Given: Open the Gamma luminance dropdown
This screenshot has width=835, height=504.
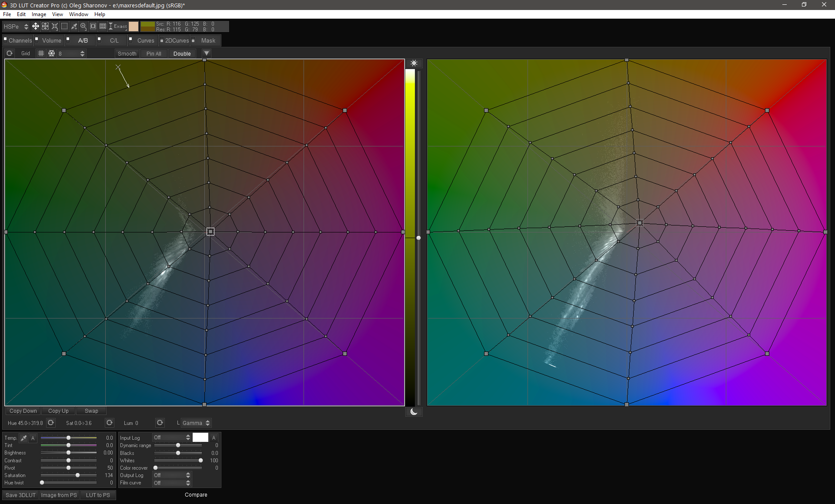Looking at the screenshot, I should tap(196, 423).
